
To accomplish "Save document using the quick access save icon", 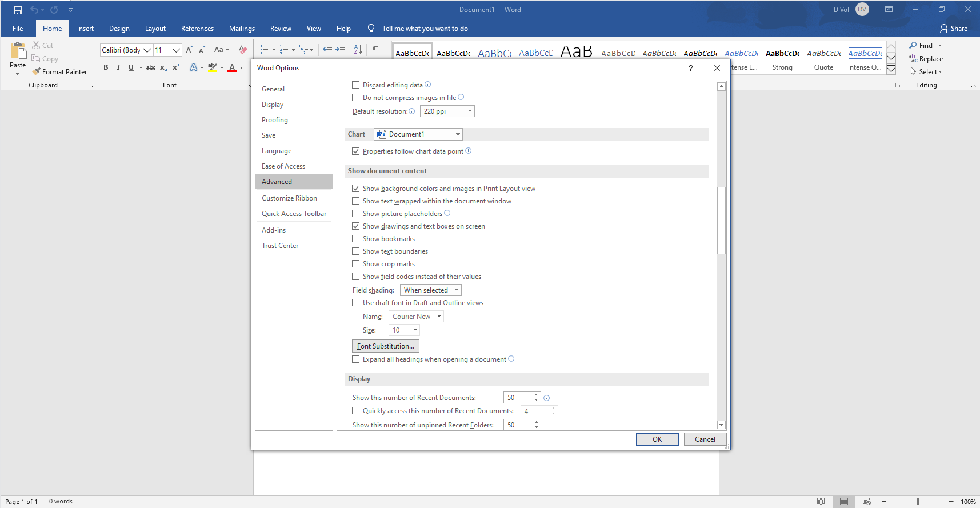I will (x=18, y=10).
